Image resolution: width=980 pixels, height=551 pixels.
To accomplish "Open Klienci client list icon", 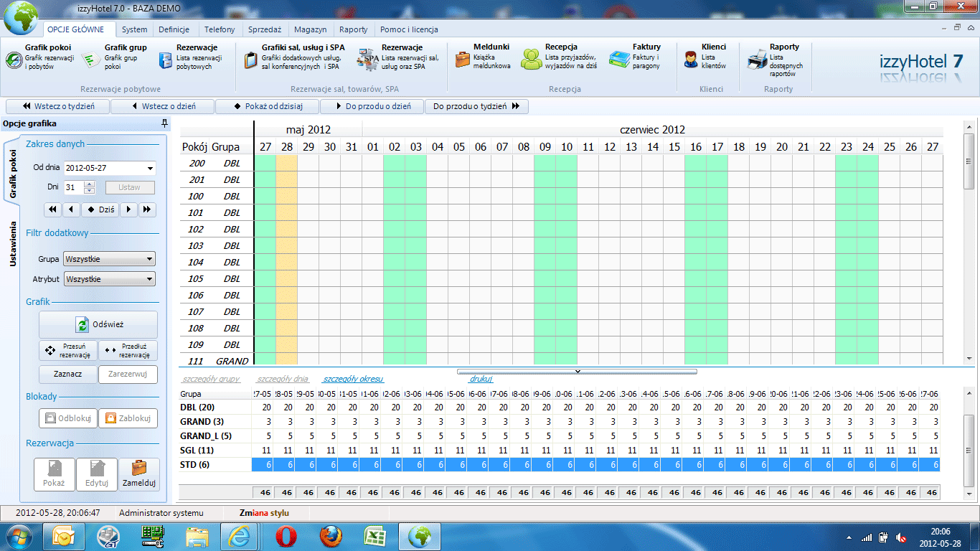I will tap(691, 60).
